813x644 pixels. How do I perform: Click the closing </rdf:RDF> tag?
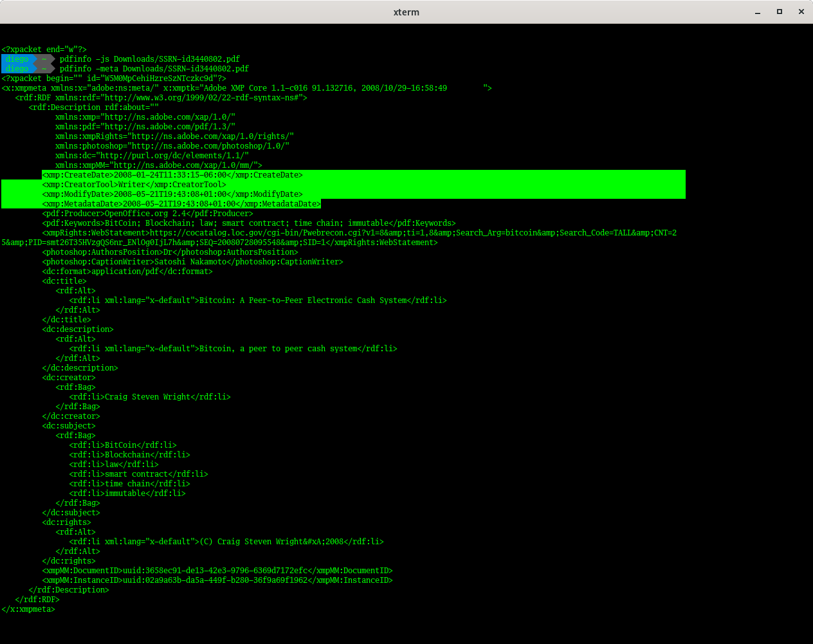[x=37, y=600]
